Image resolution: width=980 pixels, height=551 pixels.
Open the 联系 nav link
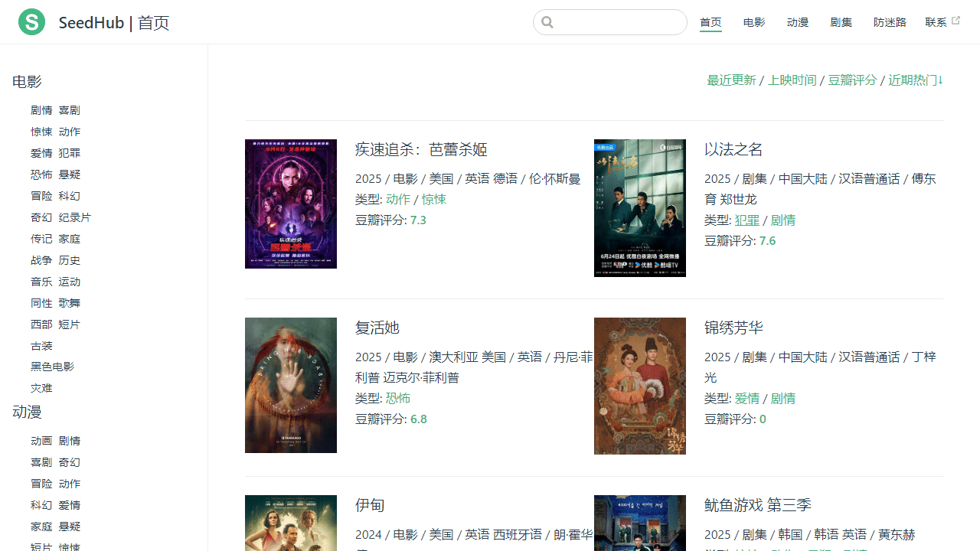pos(936,22)
